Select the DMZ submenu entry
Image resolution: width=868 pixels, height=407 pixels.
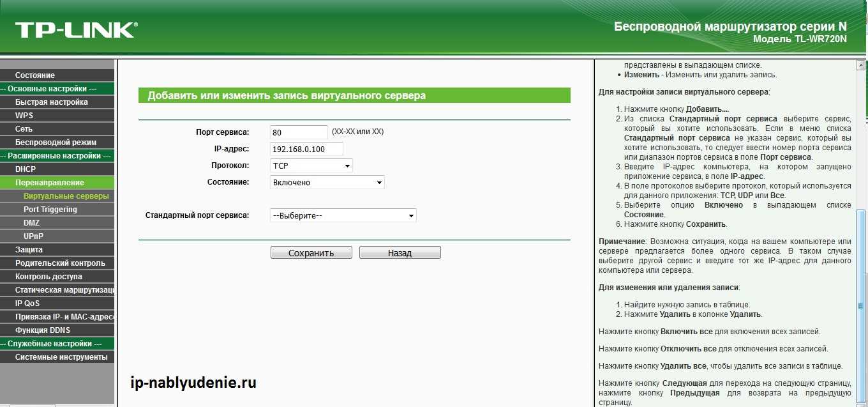(32, 223)
